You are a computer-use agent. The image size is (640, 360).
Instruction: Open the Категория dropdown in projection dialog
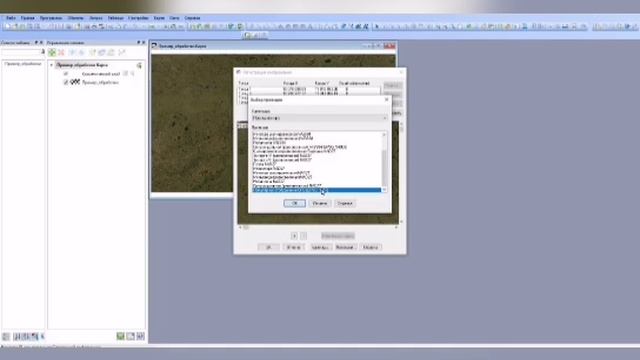click(x=319, y=118)
